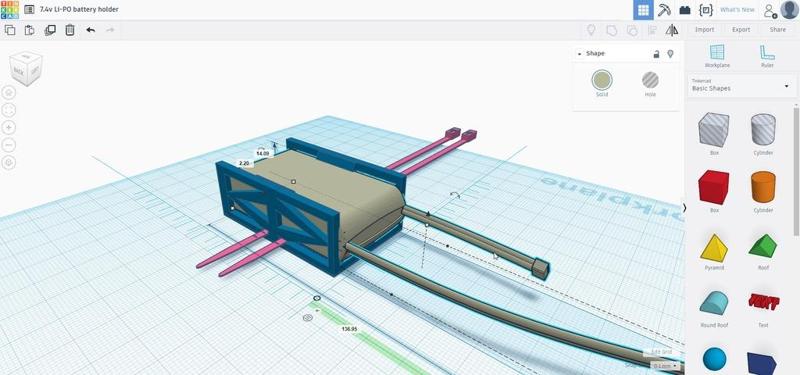Set the shape to Solid
The image size is (800, 375).
pyautogui.click(x=602, y=84)
